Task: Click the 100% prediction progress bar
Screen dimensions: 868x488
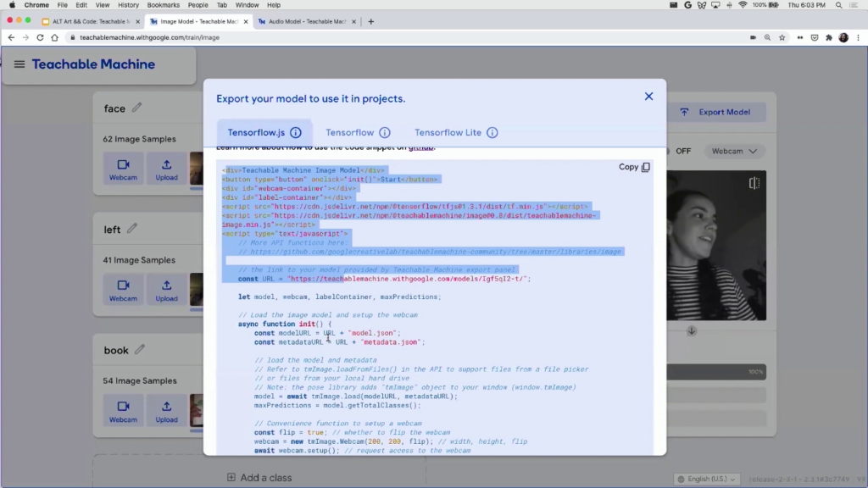Action: click(716, 372)
